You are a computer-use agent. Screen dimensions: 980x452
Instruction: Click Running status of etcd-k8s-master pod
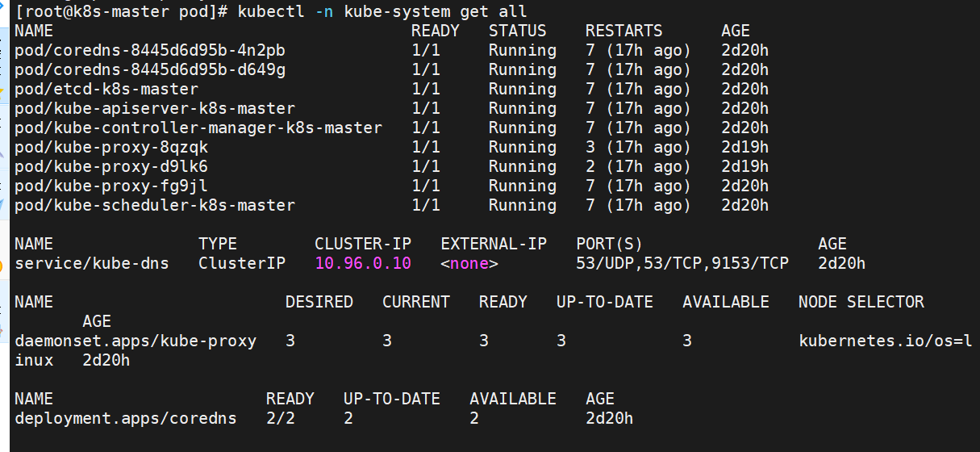(x=523, y=89)
